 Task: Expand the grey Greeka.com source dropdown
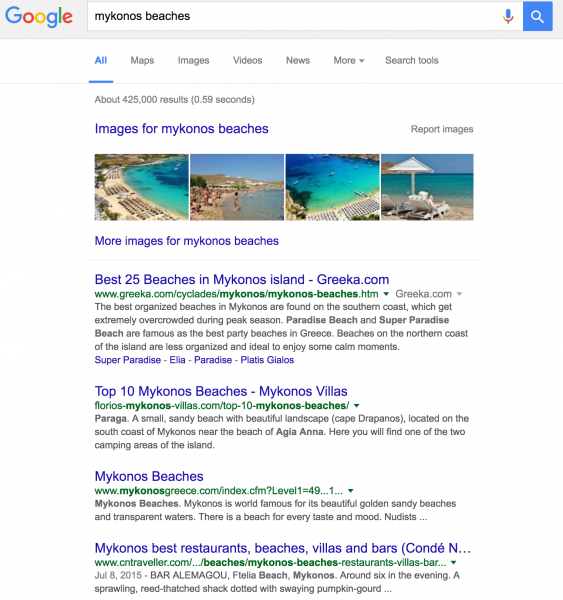point(429,294)
